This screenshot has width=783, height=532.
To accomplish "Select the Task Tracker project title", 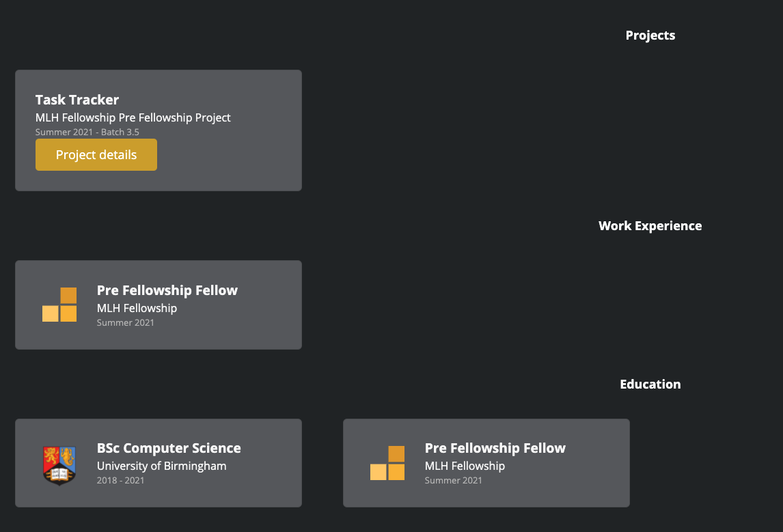I will pyautogui.click(x=77, y=100).
